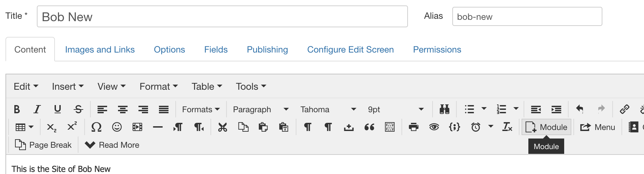Screen dimensions: 644x174
Task: Paste as plain text
Action: 284,127
